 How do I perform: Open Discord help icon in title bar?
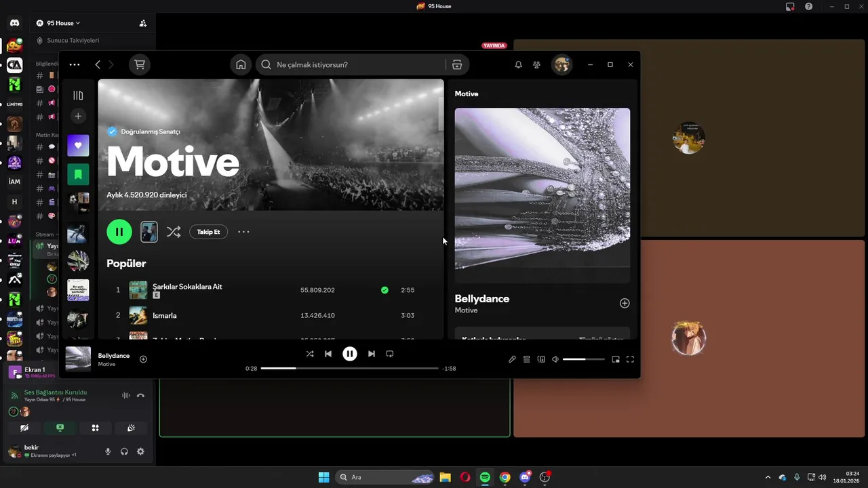coord(808,6)
